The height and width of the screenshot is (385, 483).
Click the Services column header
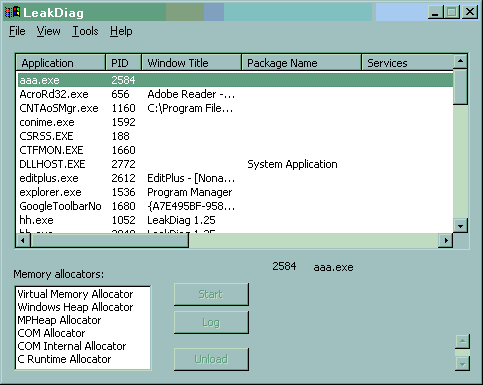[408, 63]
